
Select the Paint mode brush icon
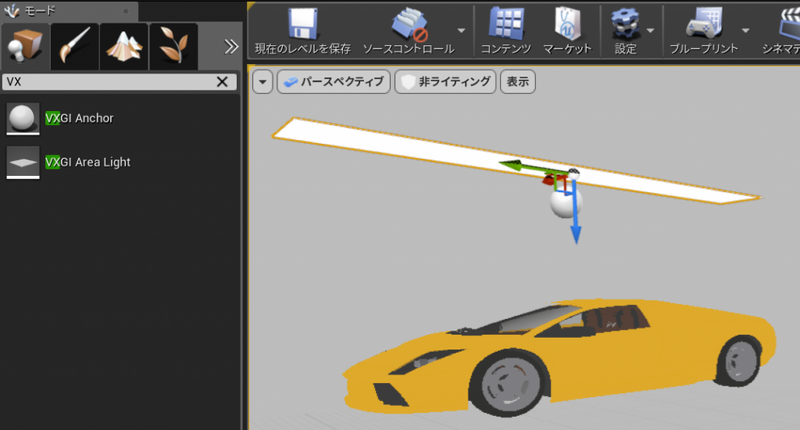point(74,46)
